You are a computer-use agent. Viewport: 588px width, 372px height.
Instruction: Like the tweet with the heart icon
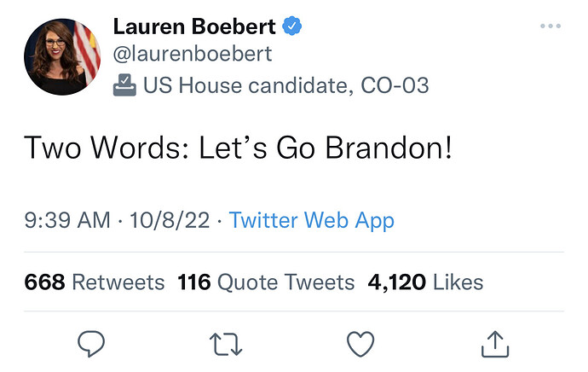(360, 344)
